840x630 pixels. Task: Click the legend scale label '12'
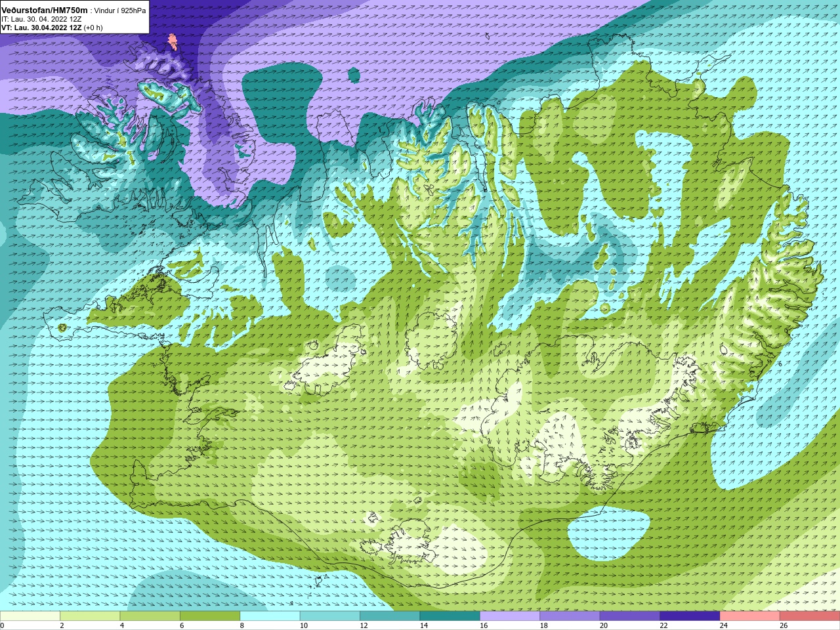pos(364,626)
